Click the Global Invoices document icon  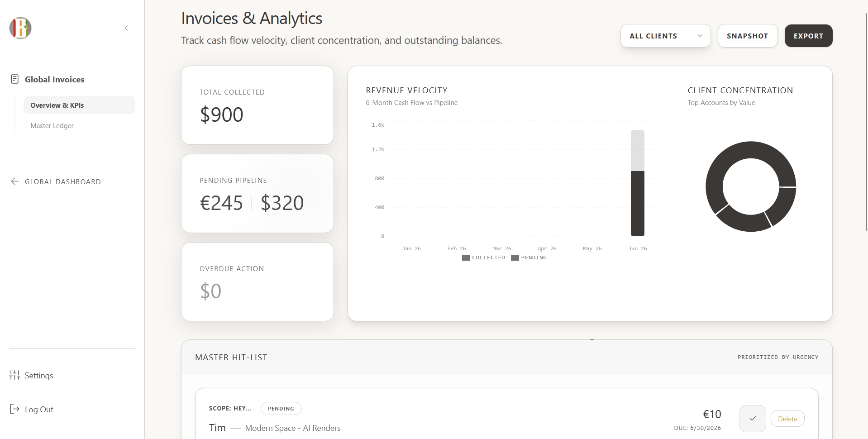coord(14,79)
